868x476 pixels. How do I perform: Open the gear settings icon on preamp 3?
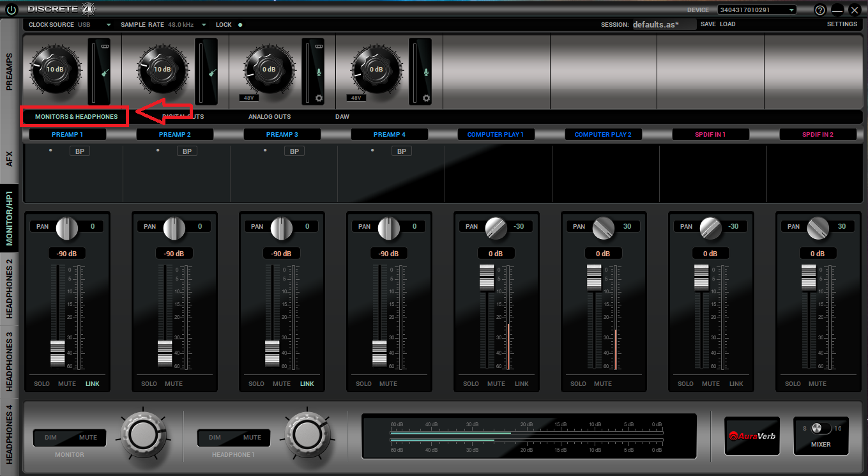click(x=319, y=98)
